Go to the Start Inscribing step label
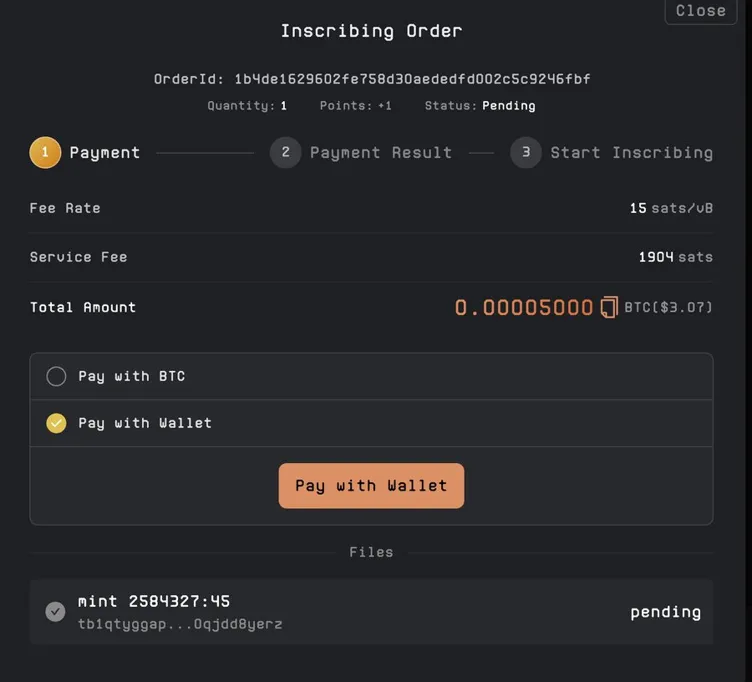 coord(631,153)
